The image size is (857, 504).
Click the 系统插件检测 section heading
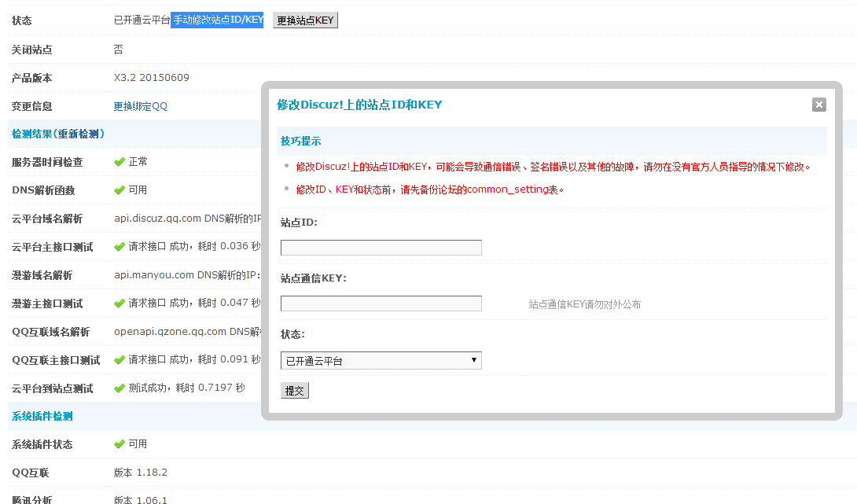pyautogui.click(x=42, y=416)
